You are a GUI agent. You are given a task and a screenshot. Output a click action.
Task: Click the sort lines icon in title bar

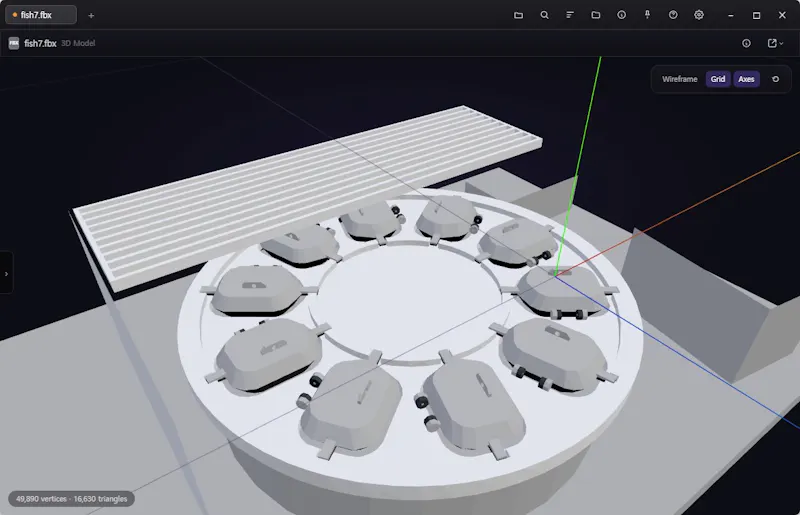click(x=570, y=15)
